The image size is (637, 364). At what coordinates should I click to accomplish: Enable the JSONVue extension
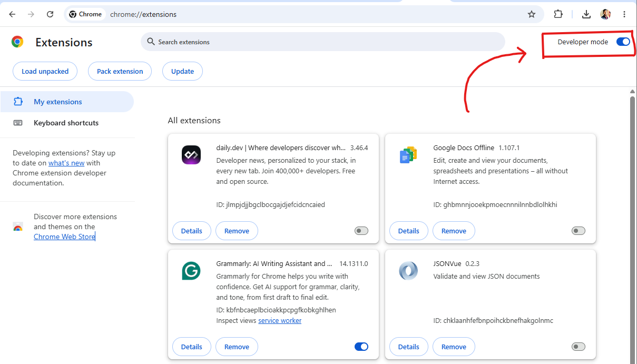point(579,347)
